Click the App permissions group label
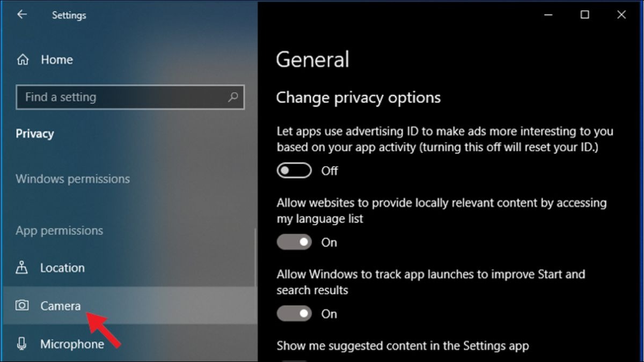This screenshot has width=644, height=362. coord(60,231)
